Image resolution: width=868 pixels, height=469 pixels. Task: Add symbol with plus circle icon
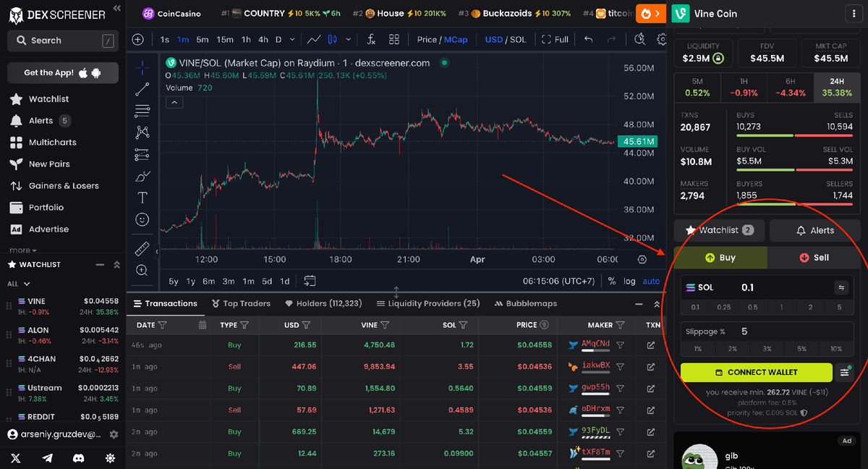138,40
